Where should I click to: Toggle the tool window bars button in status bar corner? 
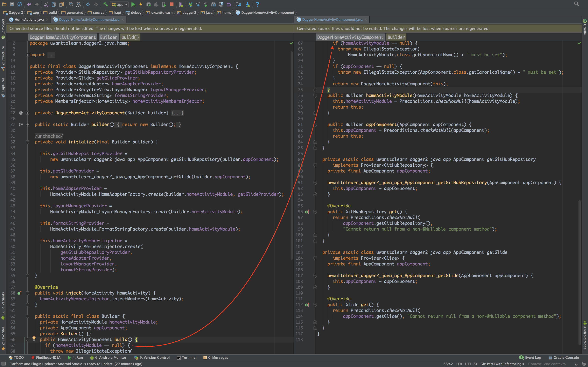click(x=4, y=364)
